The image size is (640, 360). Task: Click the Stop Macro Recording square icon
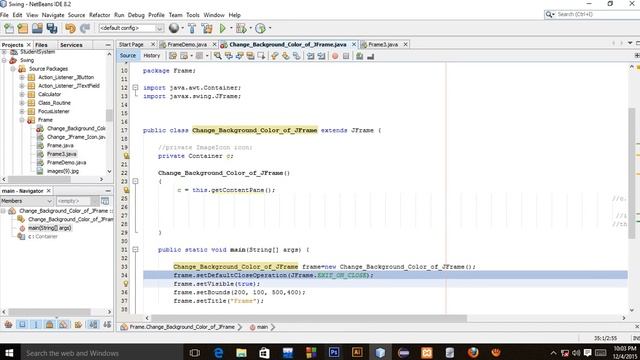coord(346,56)
